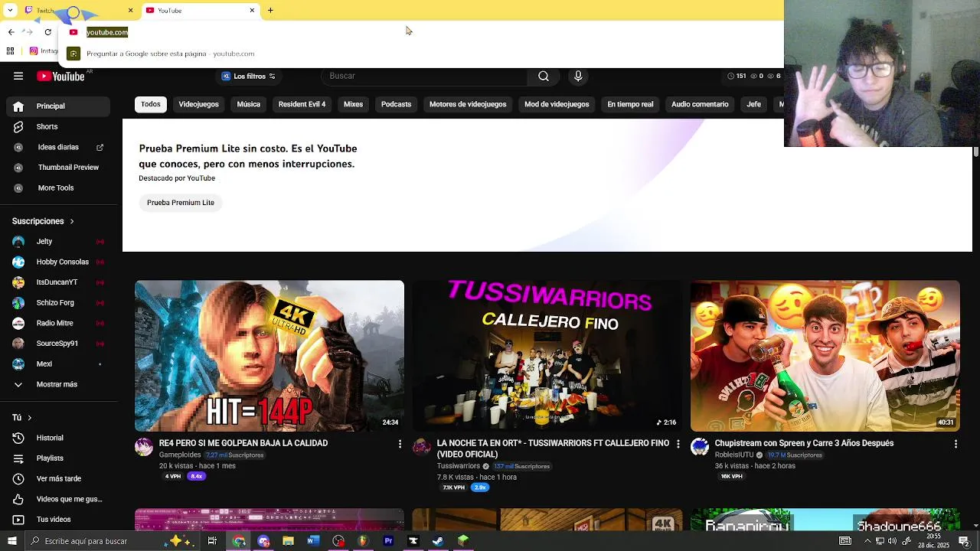980x551 pixels.
Task: Open RobleisIUTU channel avatar
Action: [x=700, y=448]
